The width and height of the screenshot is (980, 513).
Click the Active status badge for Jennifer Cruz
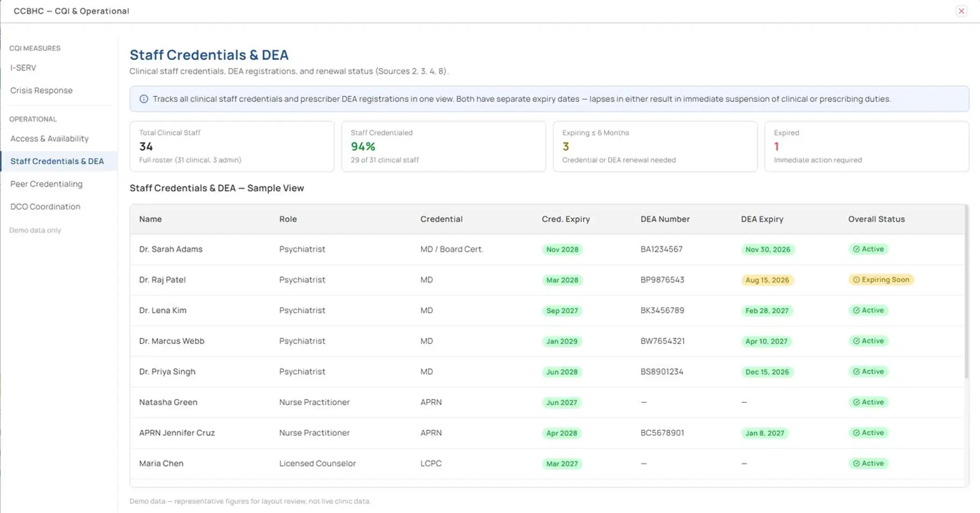click(868, 433)
